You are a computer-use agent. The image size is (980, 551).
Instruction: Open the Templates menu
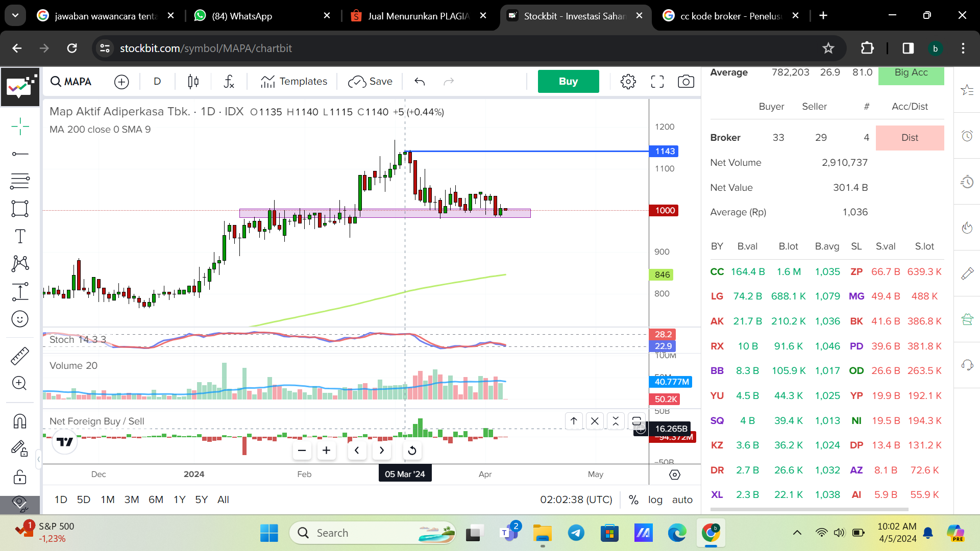click(x=293, y=82)
